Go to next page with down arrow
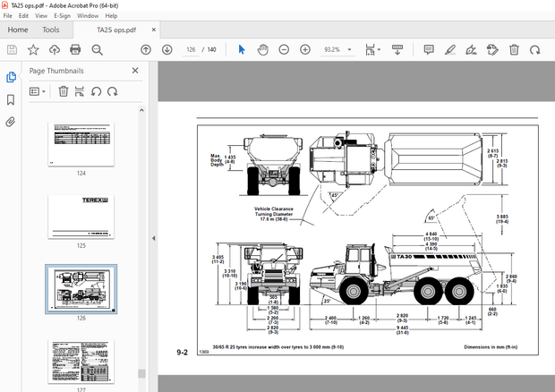Screen dimensions: 555x392 tap(167, 50)
